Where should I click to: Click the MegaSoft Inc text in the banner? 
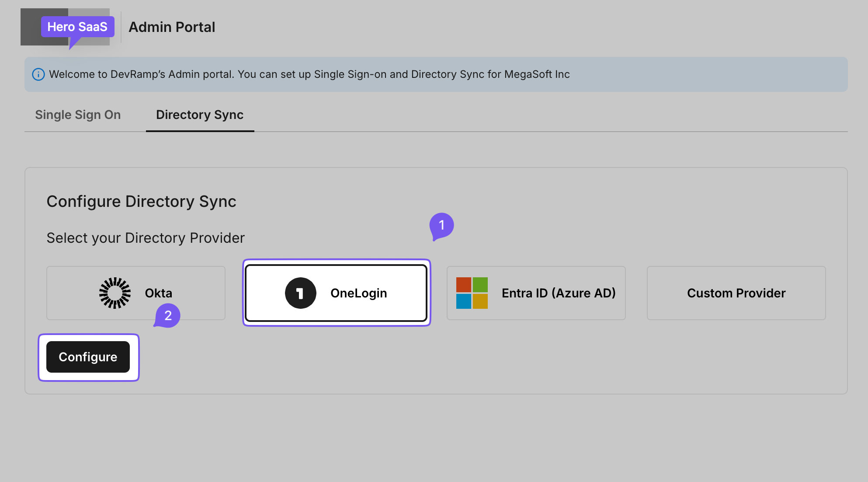pos(537,74)
